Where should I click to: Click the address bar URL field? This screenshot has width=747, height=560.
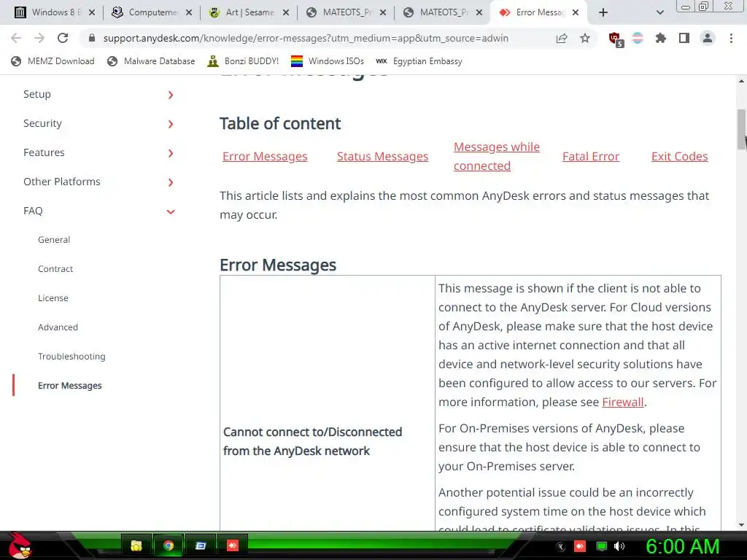(x=306, y=38)
